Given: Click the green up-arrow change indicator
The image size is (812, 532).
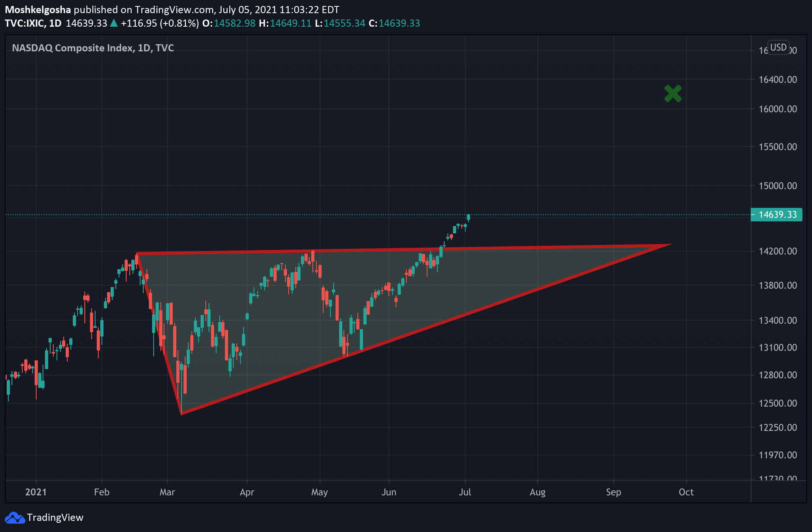Looking at the screenshot, I should [114, 23].
